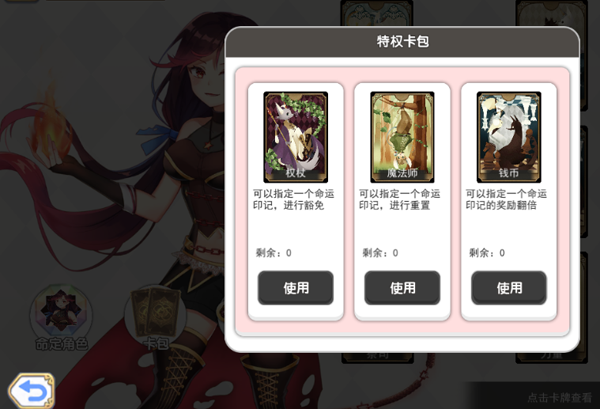The height and width of the screenshot is (409, 600).
Task: Select the 魔法师 tarot card image
Action: click(402, 137)
